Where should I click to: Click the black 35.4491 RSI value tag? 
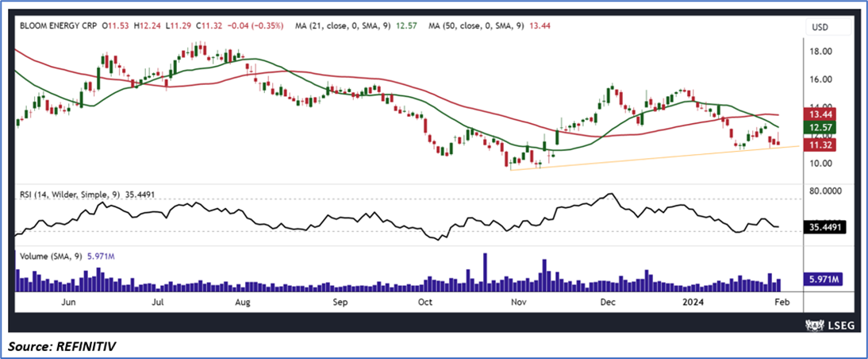[825, 227]
